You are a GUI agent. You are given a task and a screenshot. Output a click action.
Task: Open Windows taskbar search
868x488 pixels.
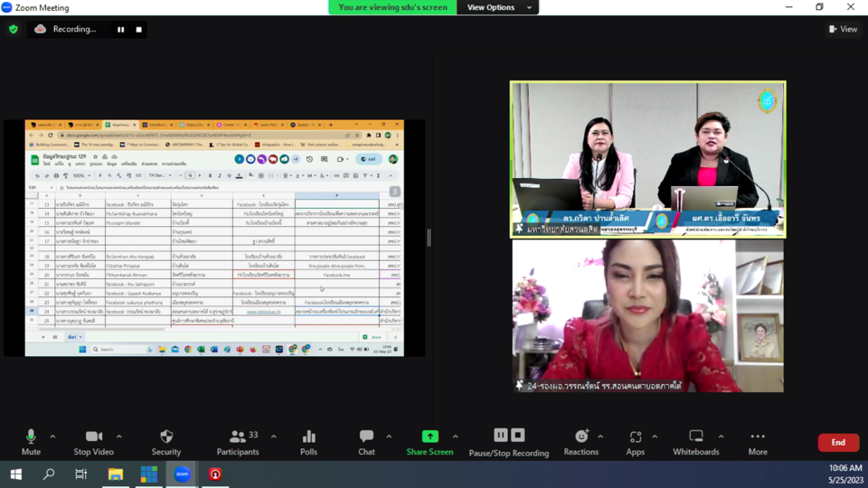[x=49, y=474]
